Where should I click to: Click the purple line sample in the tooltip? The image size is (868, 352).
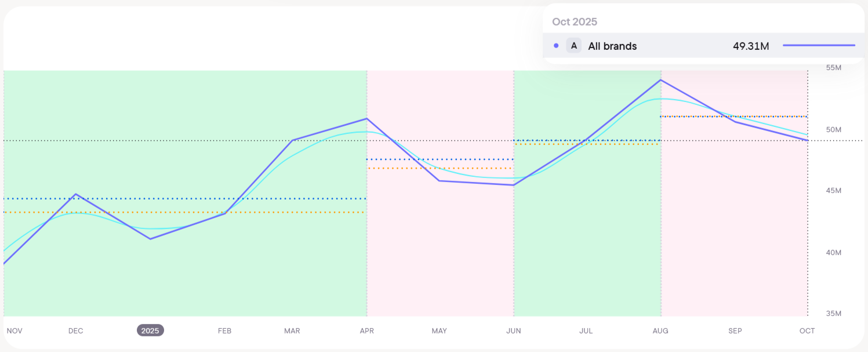point(819,45)
